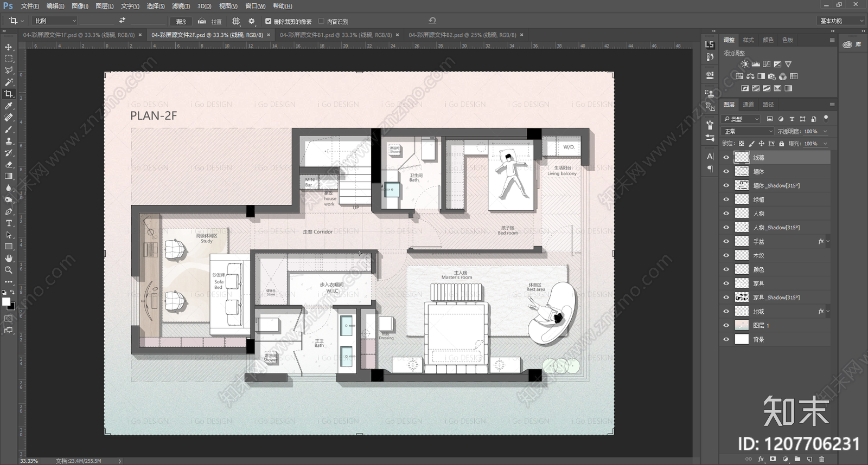Select the 家具 layer row
Viewport: 868px width, 465px height.
point(775,283)
